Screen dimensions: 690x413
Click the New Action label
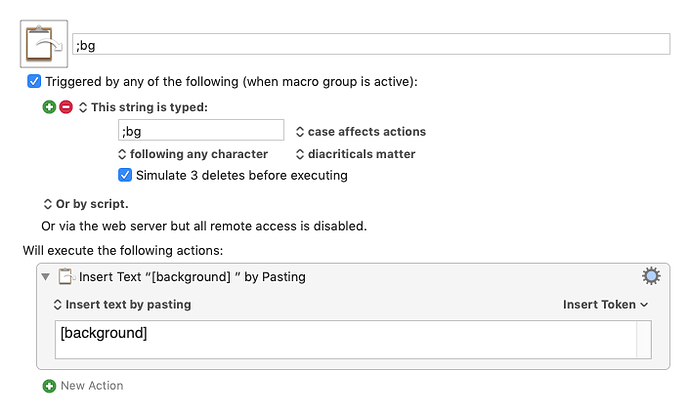click(92, 386)
